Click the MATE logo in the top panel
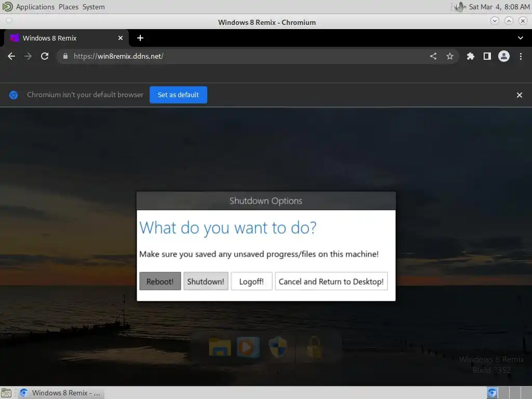The image size is (532, 399). click(x=7, y=7)
